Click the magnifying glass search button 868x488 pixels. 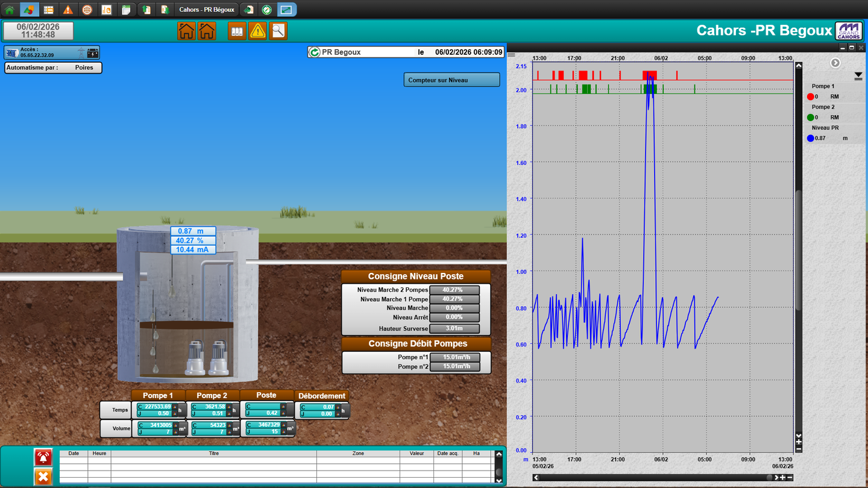click(278, 31)
